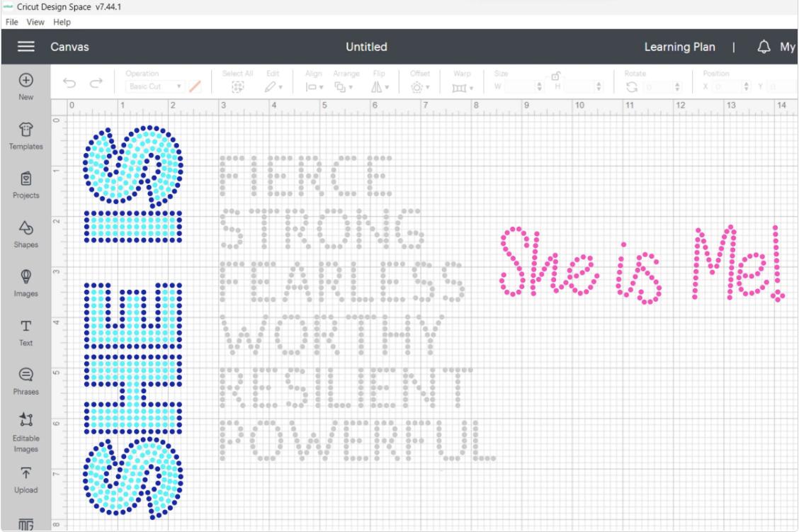This screenshot has width=799, height=532.
Task: Select the gray POWERFUL rhinestone word
Action: click(358, 441)
